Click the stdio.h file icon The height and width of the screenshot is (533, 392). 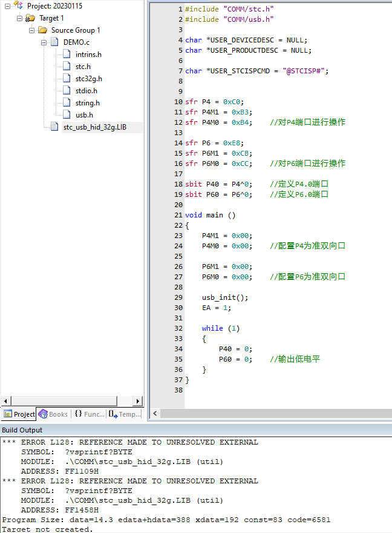pyautogui.click(x=67, y=91)
